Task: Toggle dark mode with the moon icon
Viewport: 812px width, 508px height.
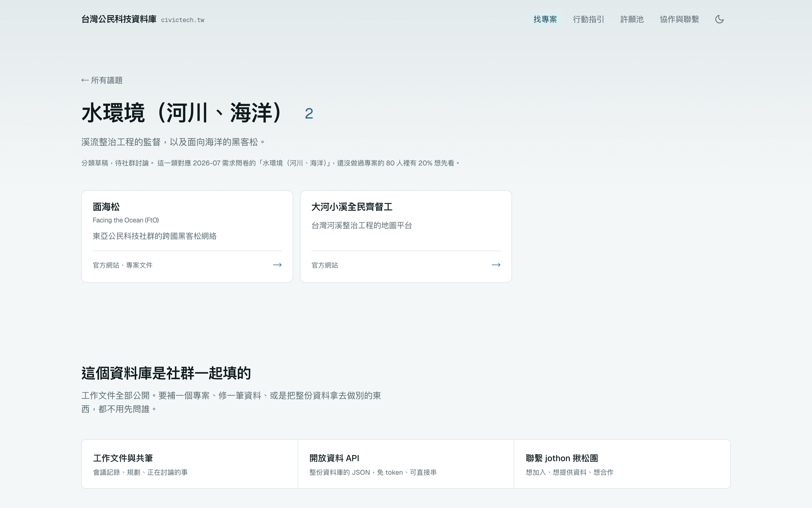Action: (720, 19)
